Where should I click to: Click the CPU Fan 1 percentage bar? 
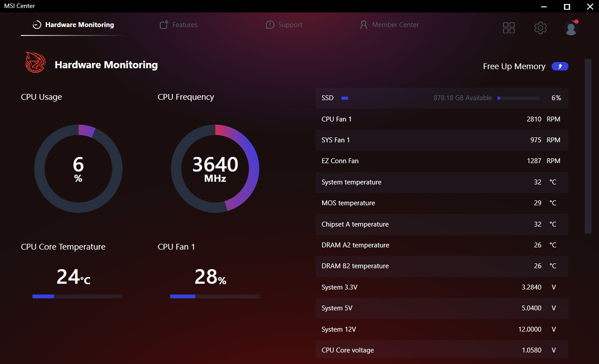click(215, 296)
